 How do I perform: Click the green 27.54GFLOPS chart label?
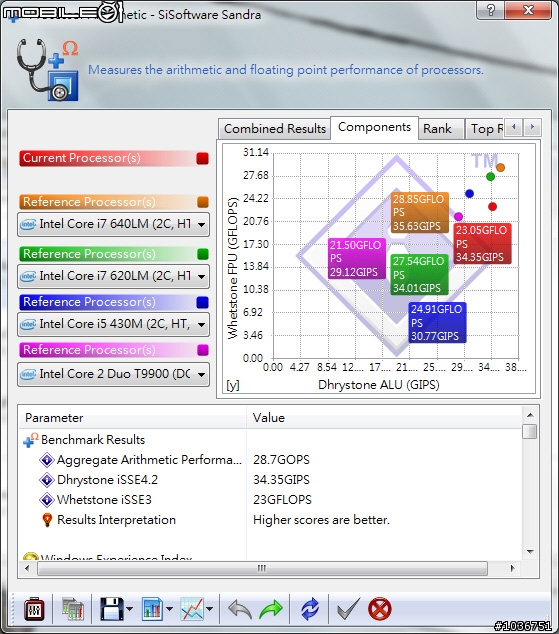(420, 275)
